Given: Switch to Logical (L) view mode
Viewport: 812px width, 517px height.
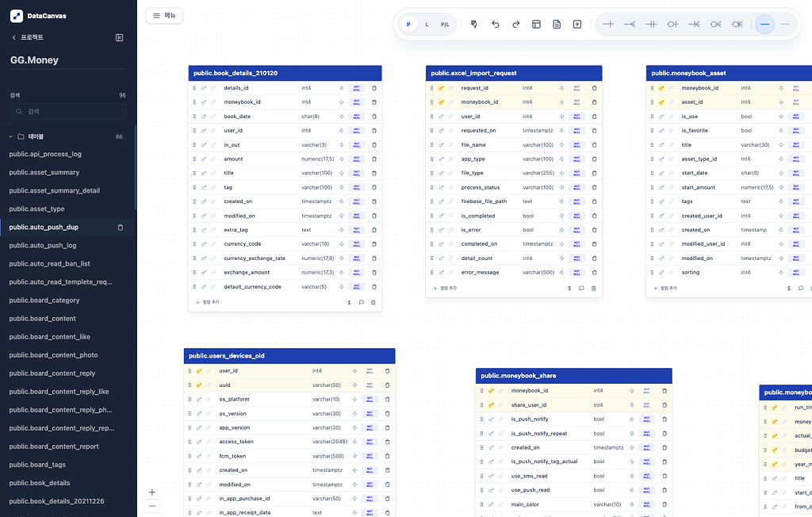Looking at the screenshot, I should [x=427, y=25].
